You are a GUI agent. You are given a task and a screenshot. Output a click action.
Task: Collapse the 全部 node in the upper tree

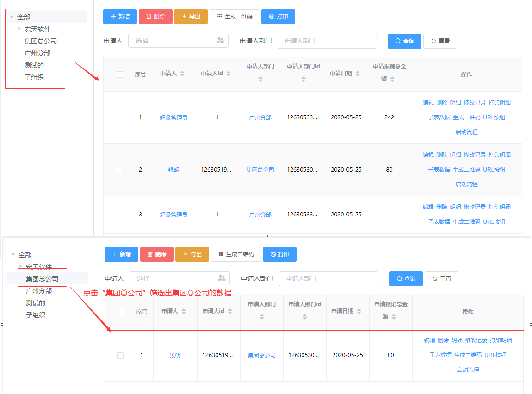[x=12, y=17]
